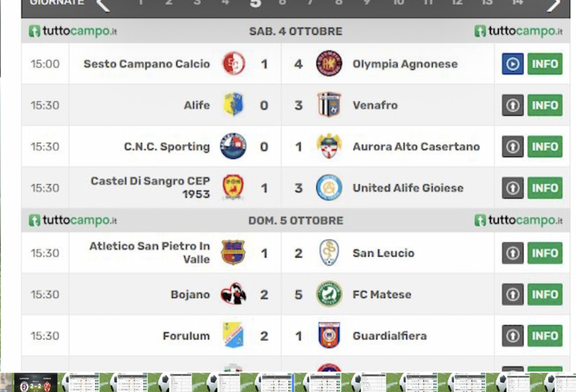The image size is (576, 392).
Task: Go to previous matchdays with left arrow
Action: click(103, 4)
